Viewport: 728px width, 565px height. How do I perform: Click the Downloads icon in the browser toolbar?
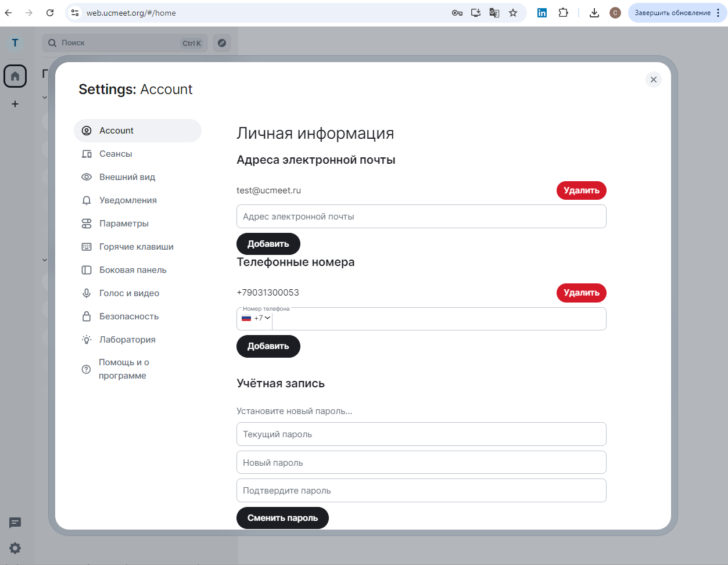[594, 12]
